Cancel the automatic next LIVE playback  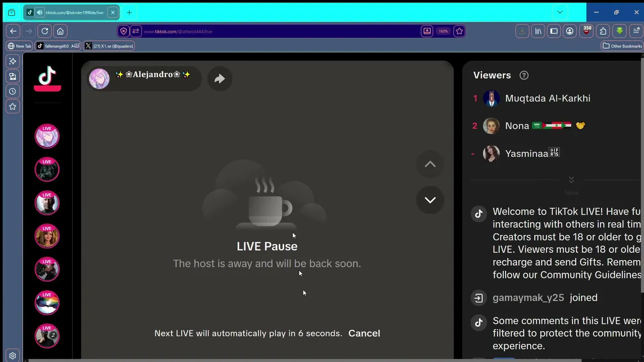click(364, 333)
